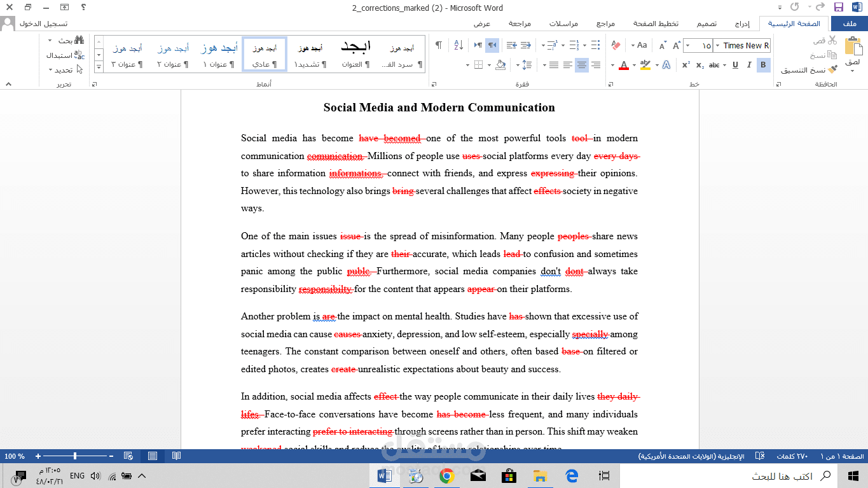Screen dimensions: 868x488
Task: Switch to the Page Layout (تخطيط الصفحة) tab
Action: click(656, 24)
